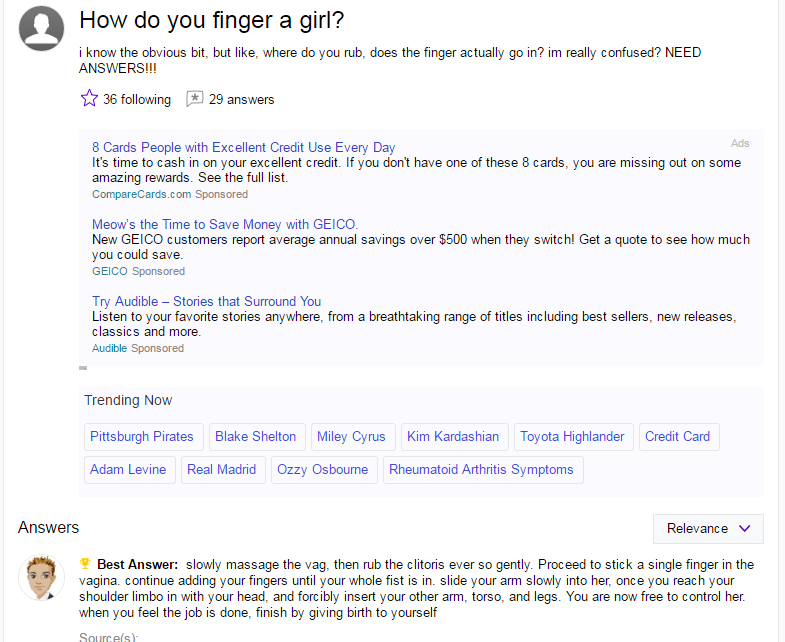Open the Relevance sort dropdown

pos(708,528)
